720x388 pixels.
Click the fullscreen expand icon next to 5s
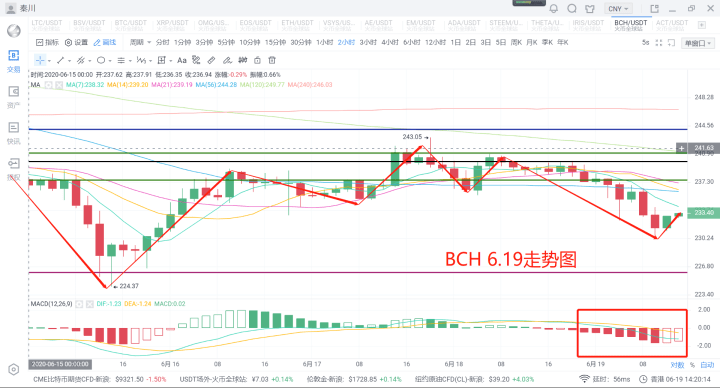658,43
